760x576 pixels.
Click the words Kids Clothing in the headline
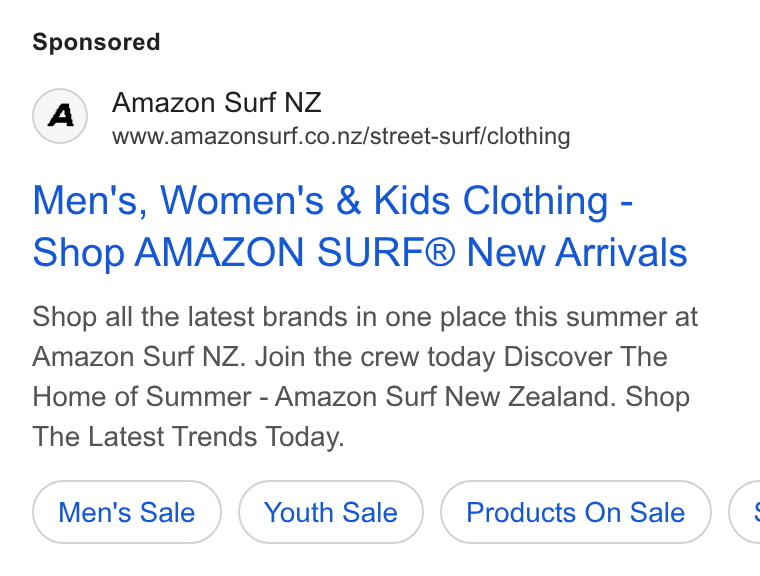click(x=491, y=200)
